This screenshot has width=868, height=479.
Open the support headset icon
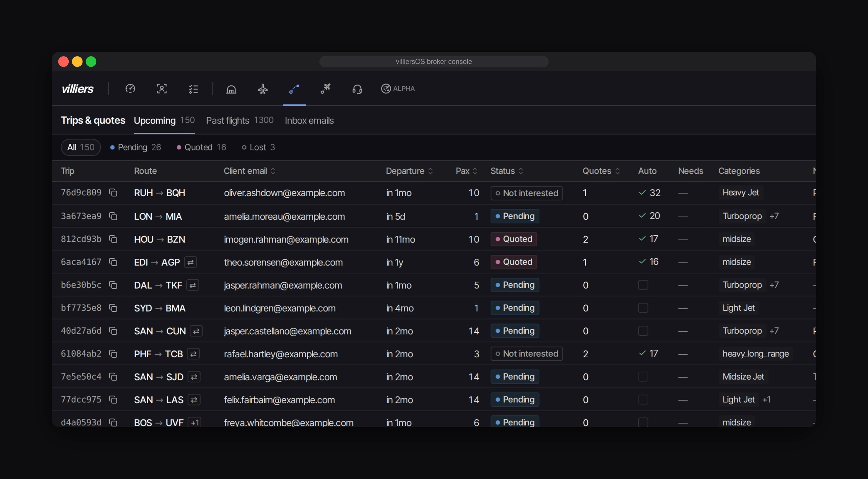tap(357, 89)
